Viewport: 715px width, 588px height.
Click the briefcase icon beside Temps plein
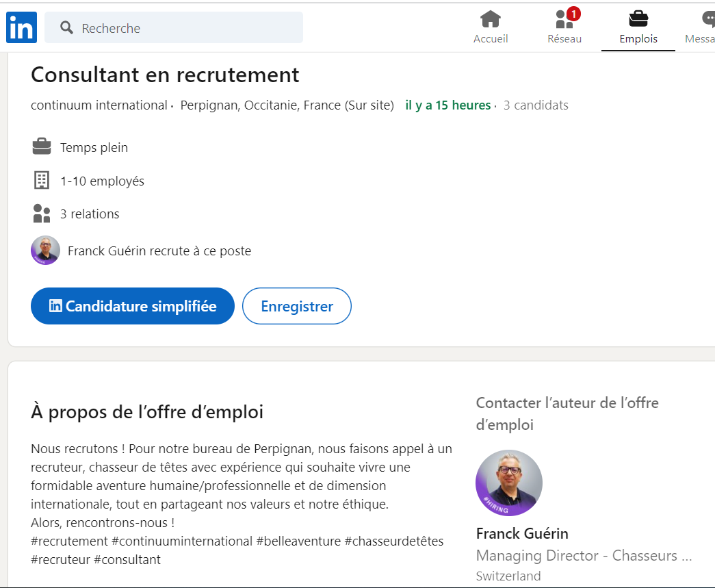tap(42, 147)
